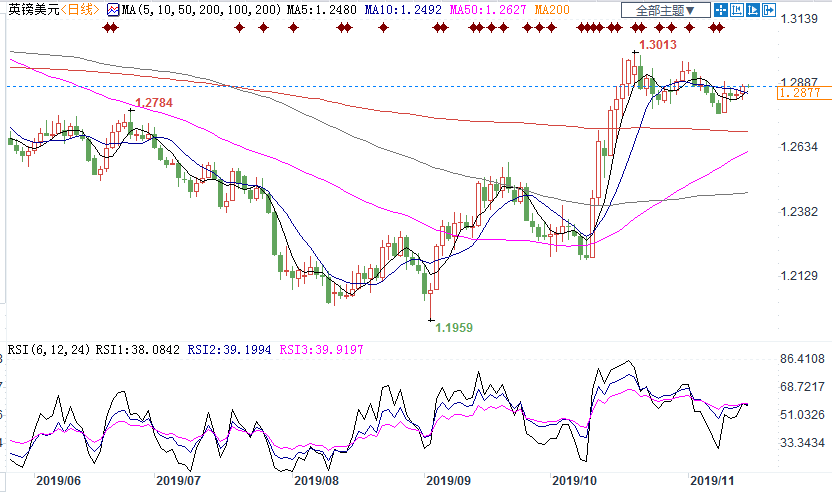The height and width of the screenshot is (492, 832).
Task: Click the 1.1959 low price label
Action: (454, 327)
